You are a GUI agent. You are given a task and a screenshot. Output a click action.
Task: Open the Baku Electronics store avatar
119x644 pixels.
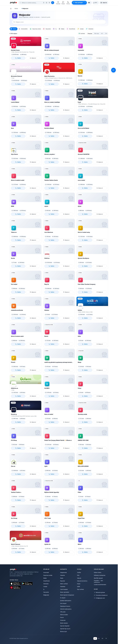click(x=47, y=72)
